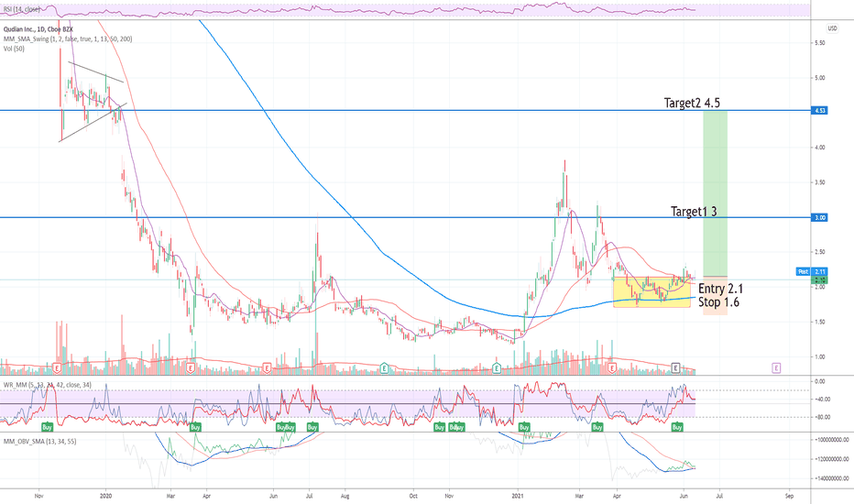Click the Stop 1.6 annotation text

click(719, 301)
